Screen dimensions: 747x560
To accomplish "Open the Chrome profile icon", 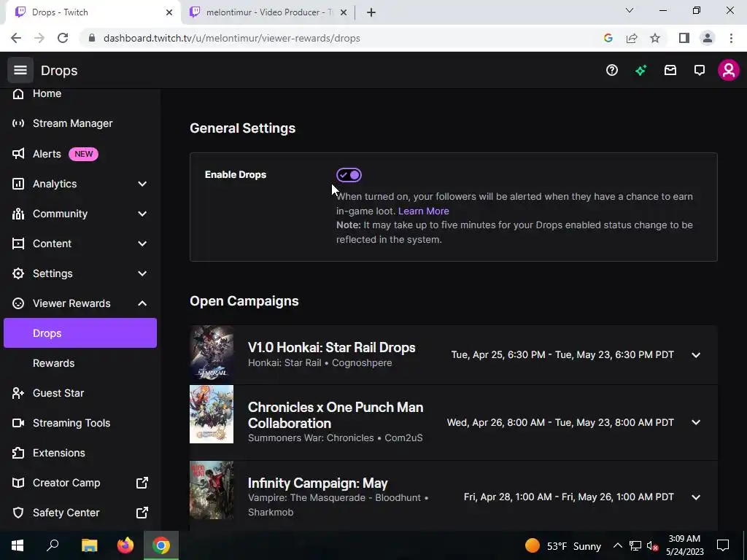I will point(708,38).
